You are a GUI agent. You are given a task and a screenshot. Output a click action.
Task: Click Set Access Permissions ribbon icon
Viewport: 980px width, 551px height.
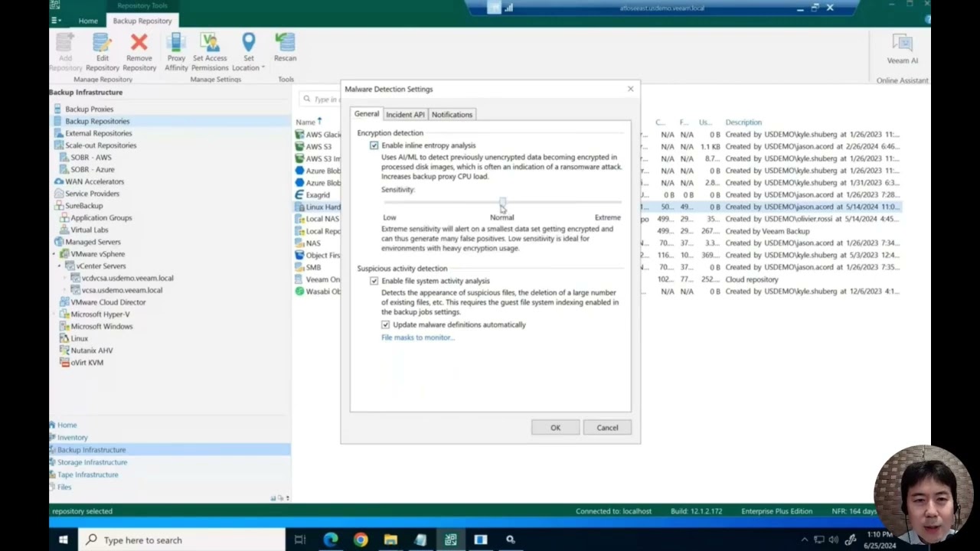tap(210, 42)
